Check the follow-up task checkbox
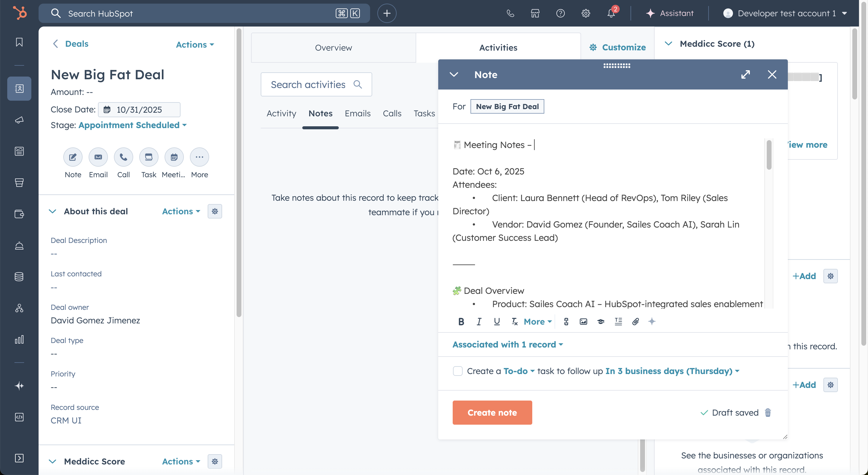 458,371
